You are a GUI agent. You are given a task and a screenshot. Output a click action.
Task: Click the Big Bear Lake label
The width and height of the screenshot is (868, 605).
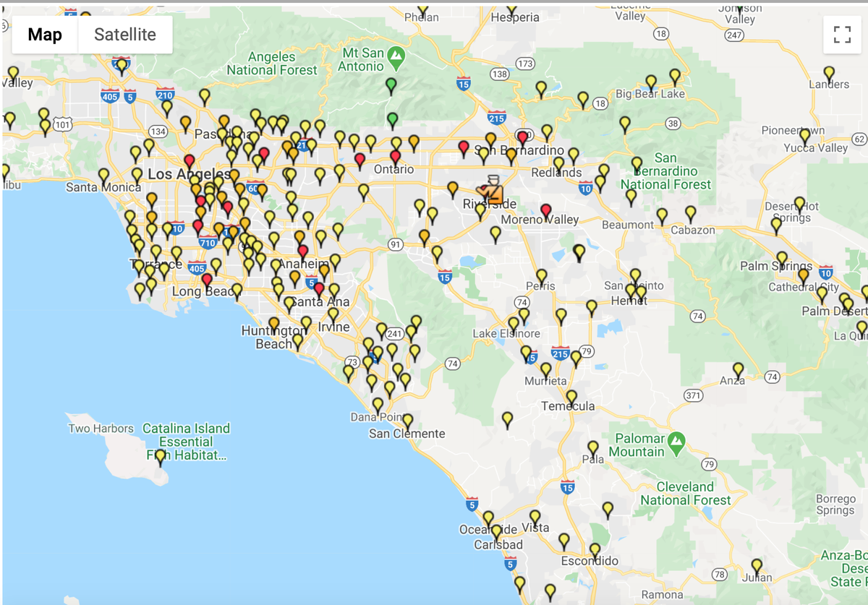point(650,94)
